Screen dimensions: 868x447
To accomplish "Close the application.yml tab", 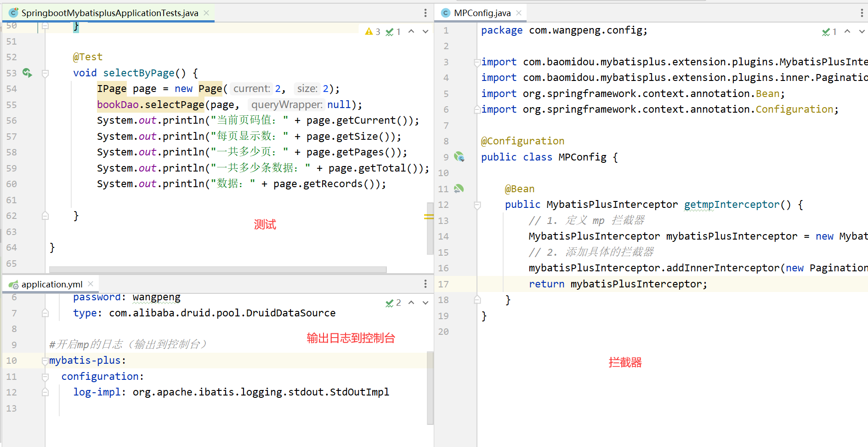I will (x=91, y=284).
